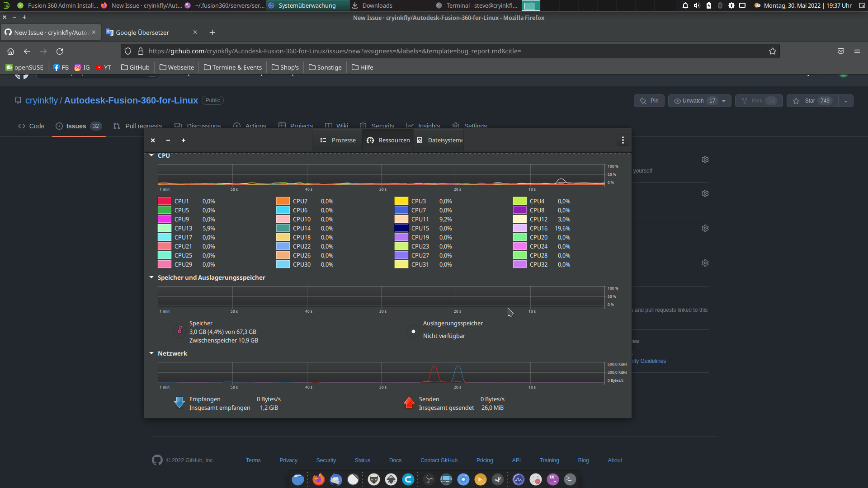Screen dimensions: 868x488
Task: Click the CPU1 red color swatch
Action: pos(164,201)
